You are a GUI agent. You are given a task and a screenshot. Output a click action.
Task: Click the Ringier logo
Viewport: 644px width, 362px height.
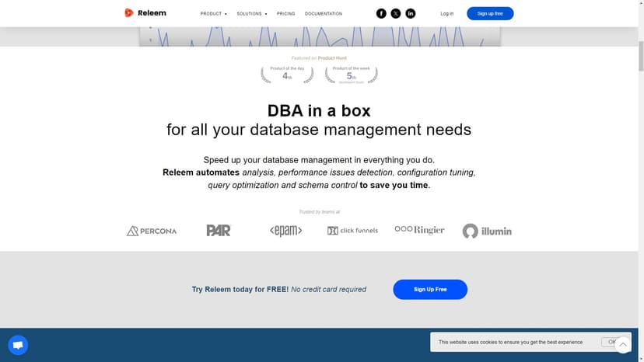pos(419,230)
